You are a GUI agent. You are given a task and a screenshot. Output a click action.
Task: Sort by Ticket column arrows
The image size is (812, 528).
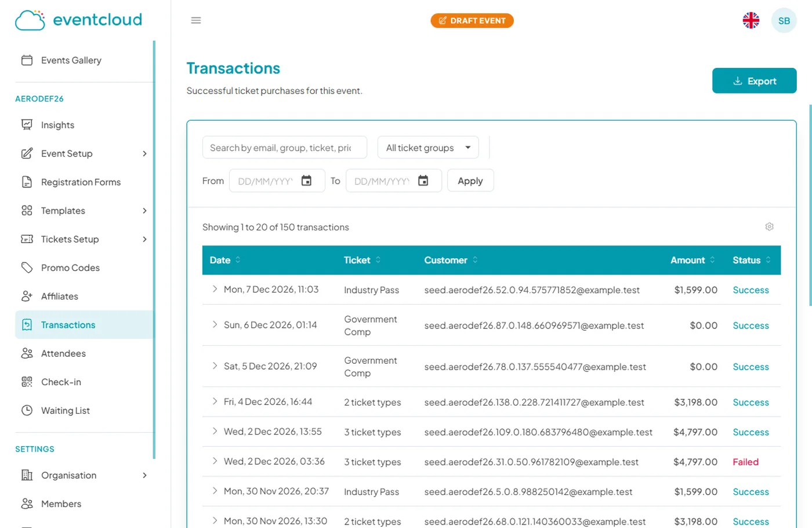pos(378,260)
